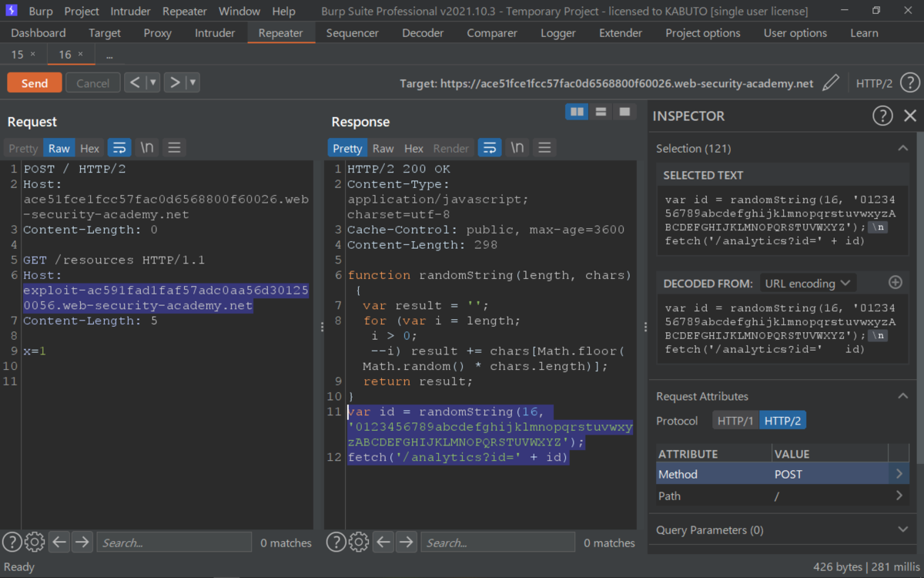Close Repeater tab 15

pos(32,55)
